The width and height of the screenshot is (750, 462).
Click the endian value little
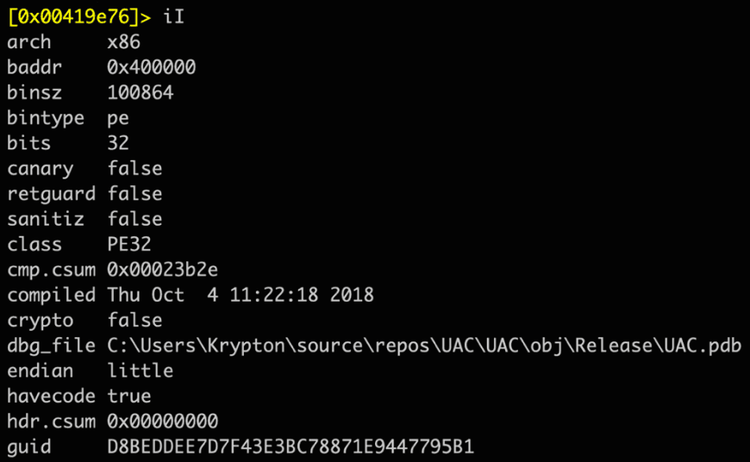click(140, 370)
